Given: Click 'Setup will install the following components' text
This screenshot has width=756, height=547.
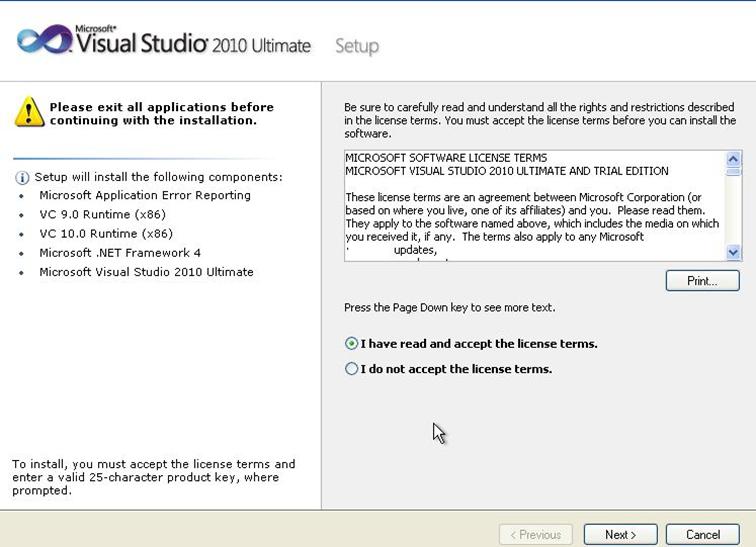Looking at the screenshot, I should [x=159, y=177].
